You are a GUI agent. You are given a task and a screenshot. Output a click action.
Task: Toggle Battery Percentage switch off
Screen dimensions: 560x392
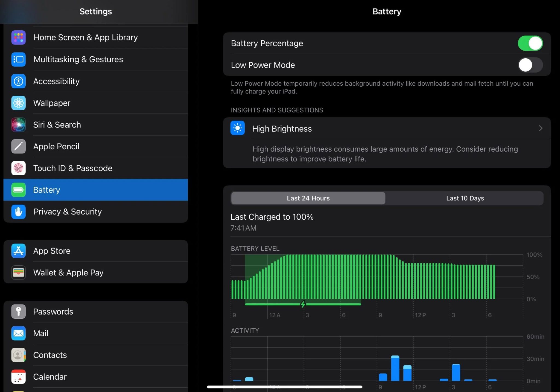click(530, 43)
